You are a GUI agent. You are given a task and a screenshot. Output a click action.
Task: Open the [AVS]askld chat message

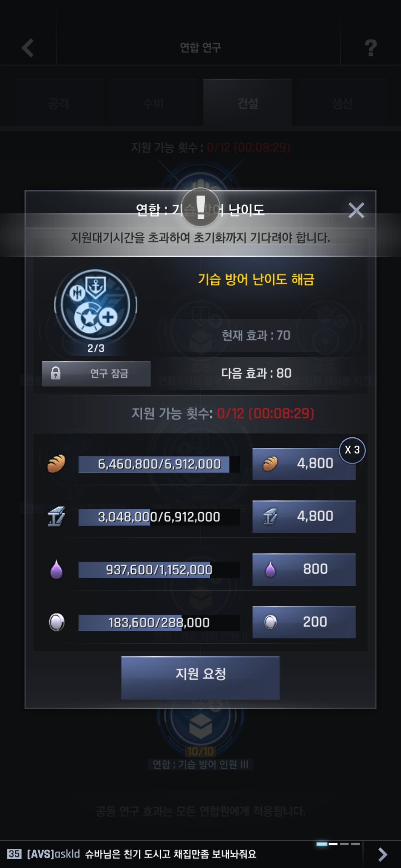pos(141,854)
